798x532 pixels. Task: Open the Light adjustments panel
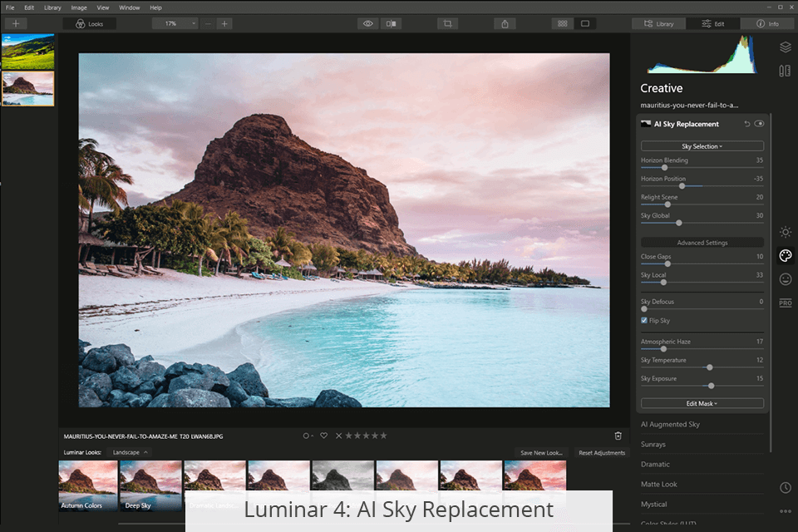(x=786, y=233)
